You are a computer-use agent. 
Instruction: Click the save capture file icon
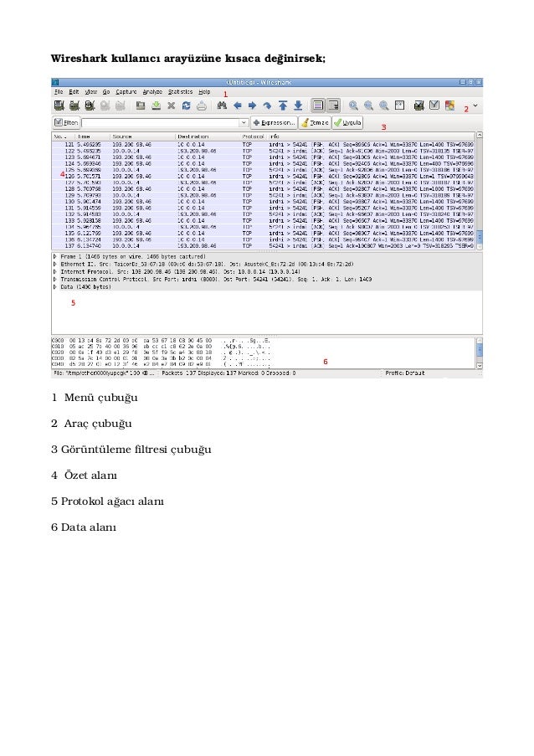[x=156, y=105]
